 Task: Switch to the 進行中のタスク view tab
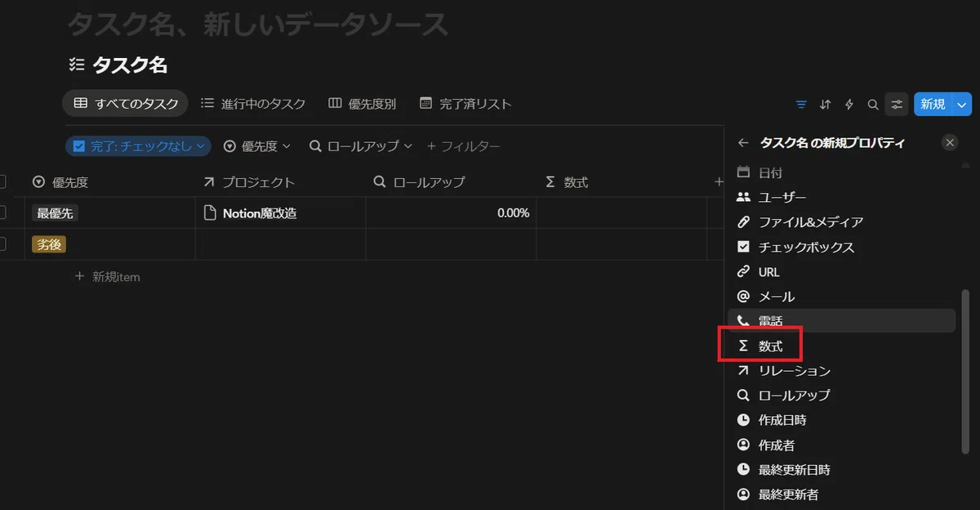pos(253,104)
